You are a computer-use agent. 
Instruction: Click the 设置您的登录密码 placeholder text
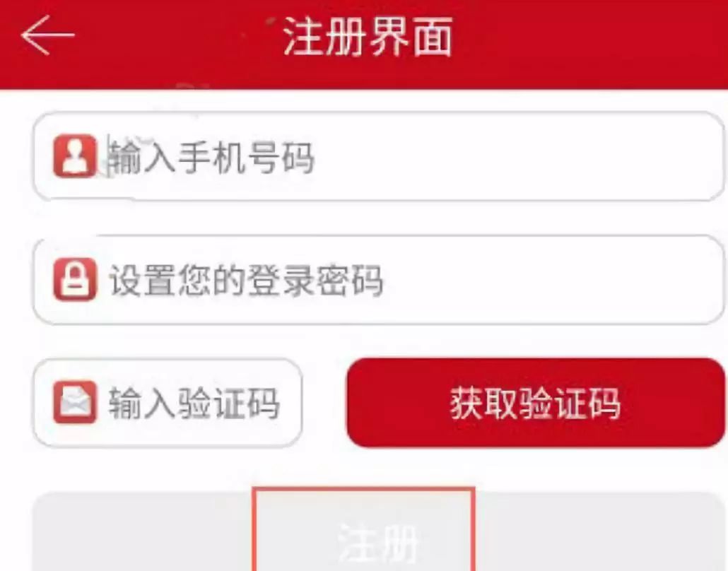246,281
